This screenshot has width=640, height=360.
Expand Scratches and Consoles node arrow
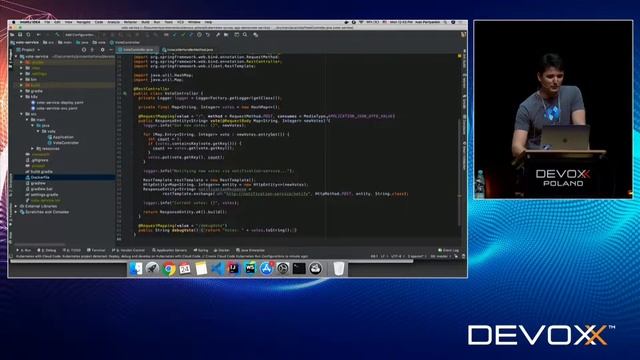[16, 212]
